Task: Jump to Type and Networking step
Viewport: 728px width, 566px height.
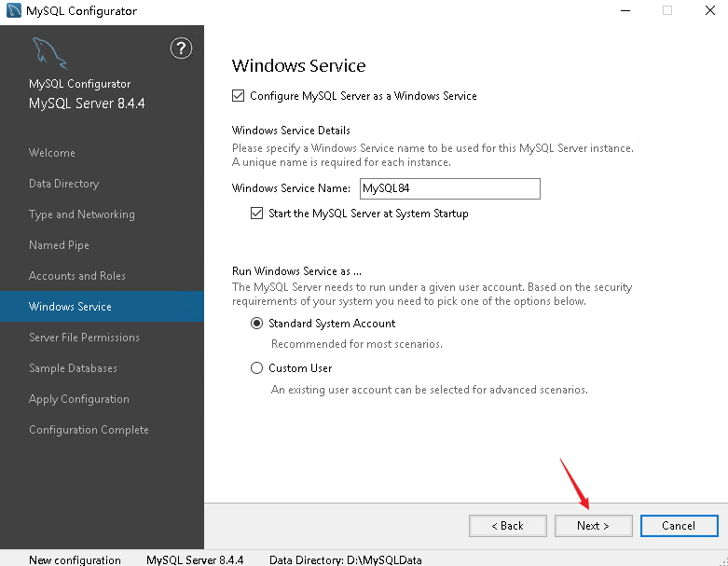Action: tap(82, 214)
